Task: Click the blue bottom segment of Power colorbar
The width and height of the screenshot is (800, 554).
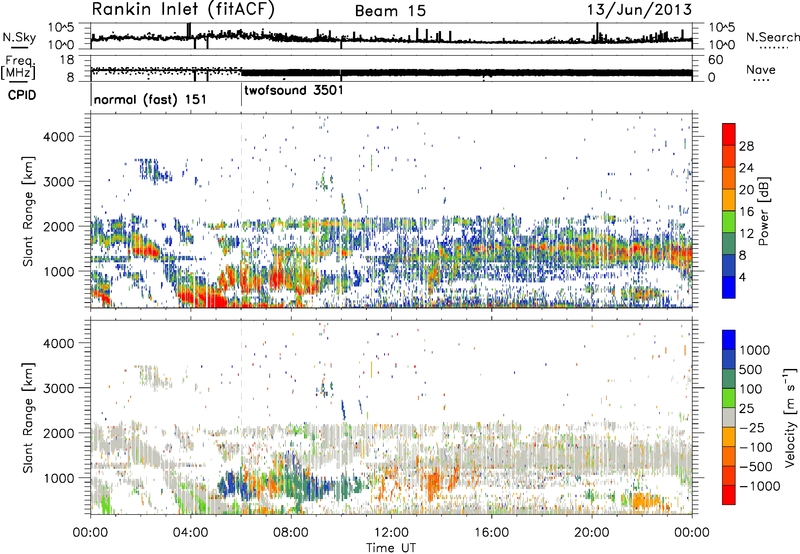Action: pyautogui.click(x=729, y=287)
